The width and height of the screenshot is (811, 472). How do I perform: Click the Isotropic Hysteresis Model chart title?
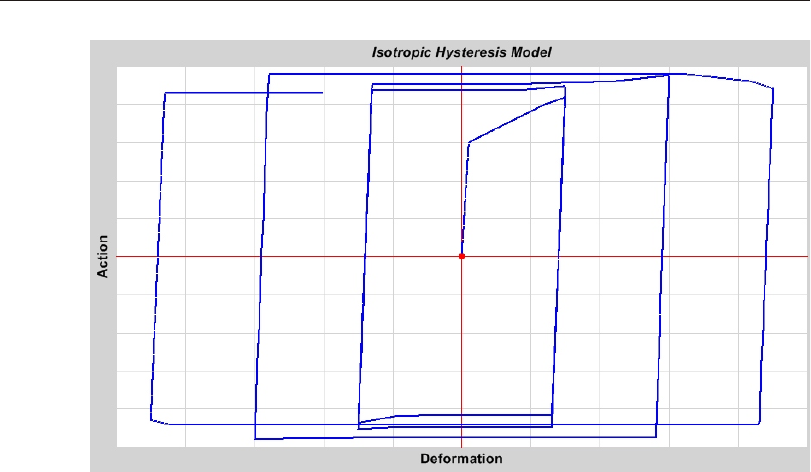tap(461, 53)
